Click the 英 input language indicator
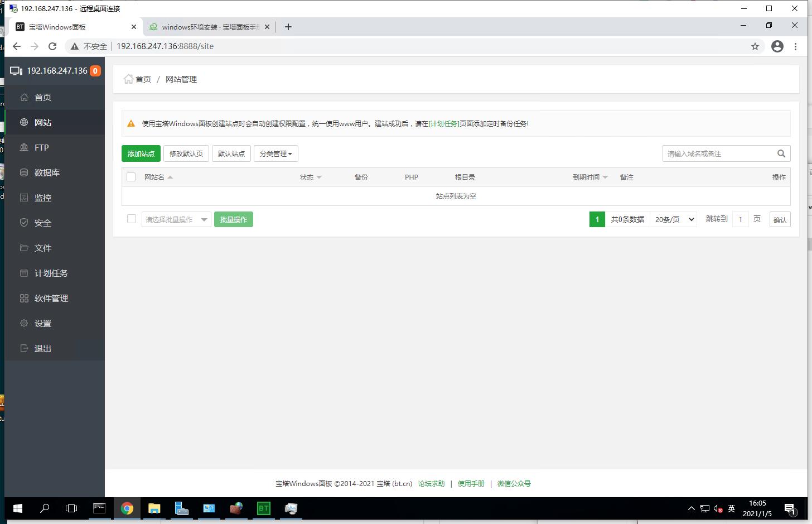Screen dimensions: 812x524 coord(732,508)
